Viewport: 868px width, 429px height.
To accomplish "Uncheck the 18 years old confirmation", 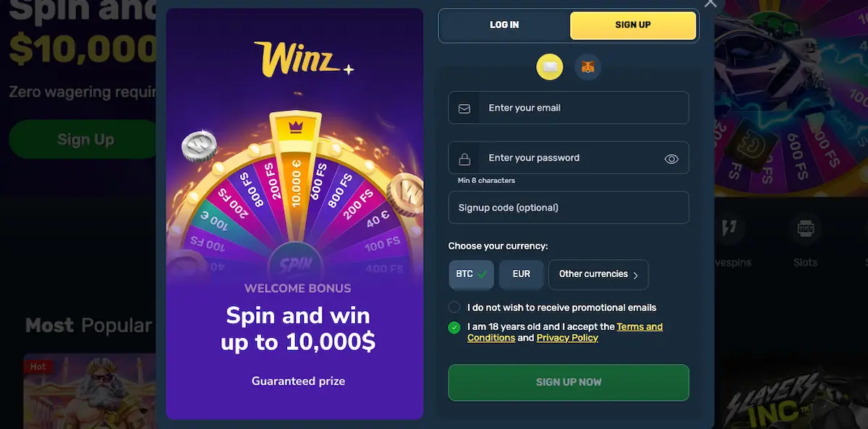I will click(x=454, y=327).
